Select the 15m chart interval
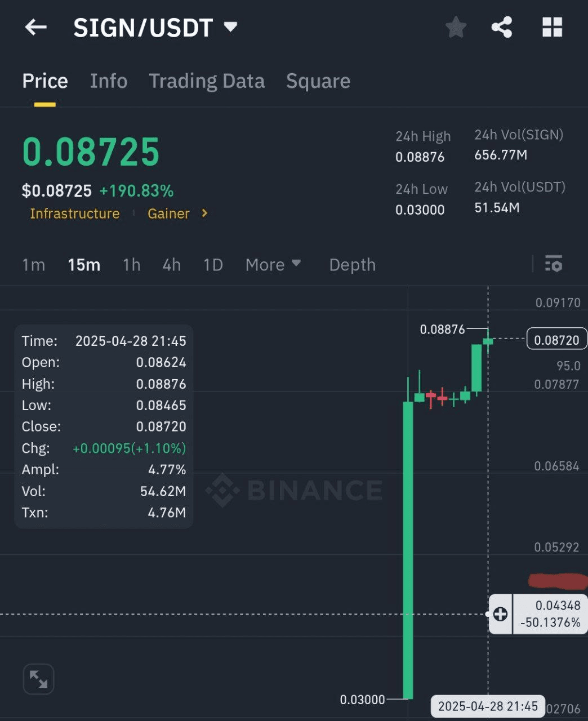The height and width of the screenshot is (721, 588). point(84,265)
